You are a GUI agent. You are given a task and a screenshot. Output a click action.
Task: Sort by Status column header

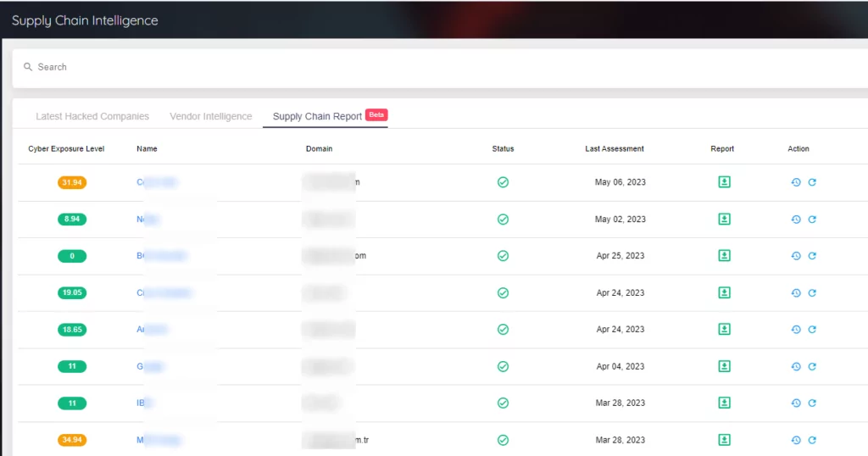503,148
